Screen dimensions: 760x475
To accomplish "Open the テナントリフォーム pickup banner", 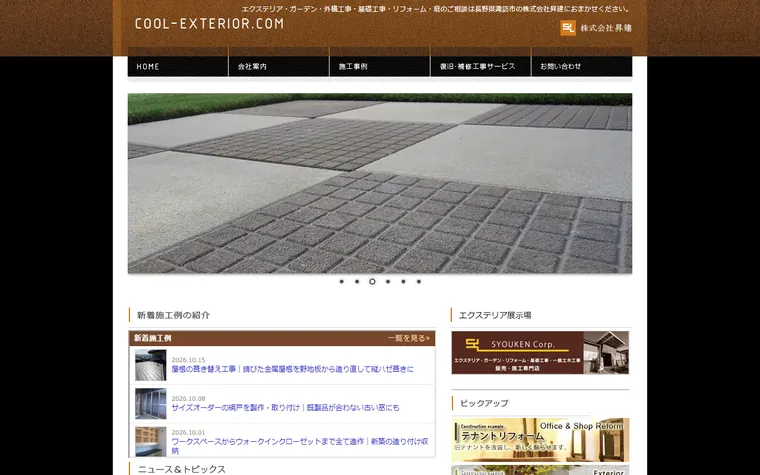I will click(x=540, y=440).
